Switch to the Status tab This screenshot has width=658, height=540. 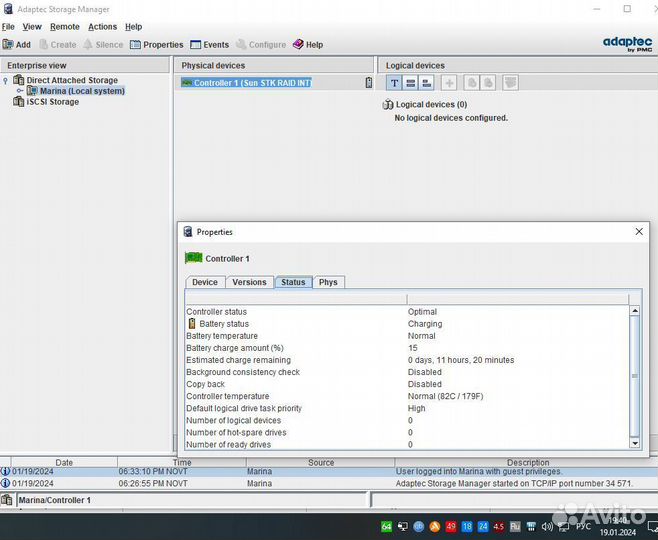[293, 282]
